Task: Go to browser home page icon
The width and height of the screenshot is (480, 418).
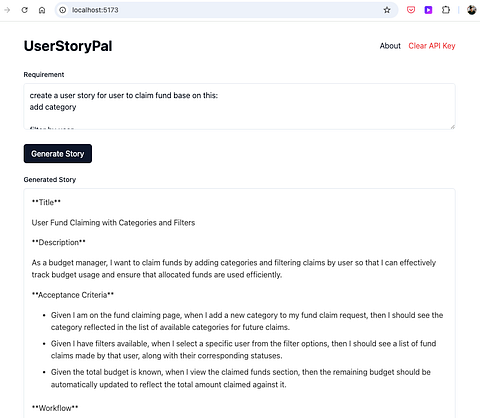Action: click(x=42, y=10)
